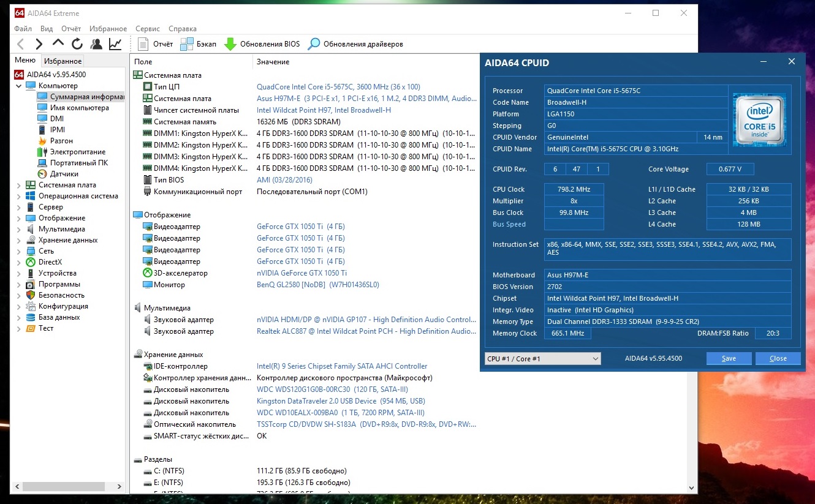Image resolution: width=815 pixels, height=504 pixels.
Task: Refresh the AIDA64 page
Action: [77, 44]
